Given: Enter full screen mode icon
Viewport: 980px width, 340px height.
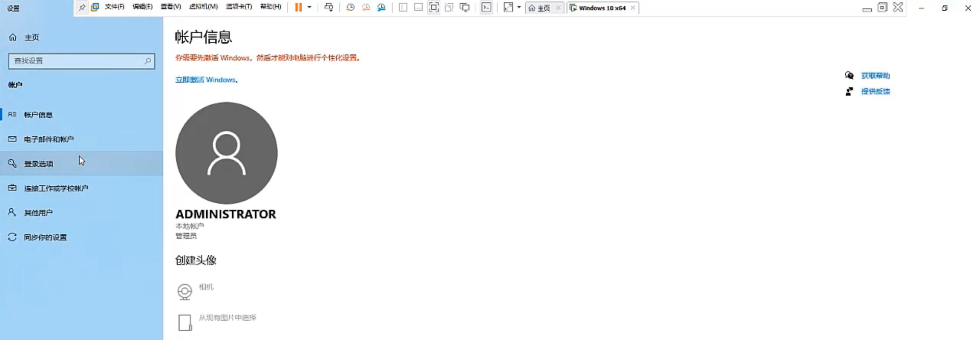Looking at the screenshot, I should tap(433, 7).
